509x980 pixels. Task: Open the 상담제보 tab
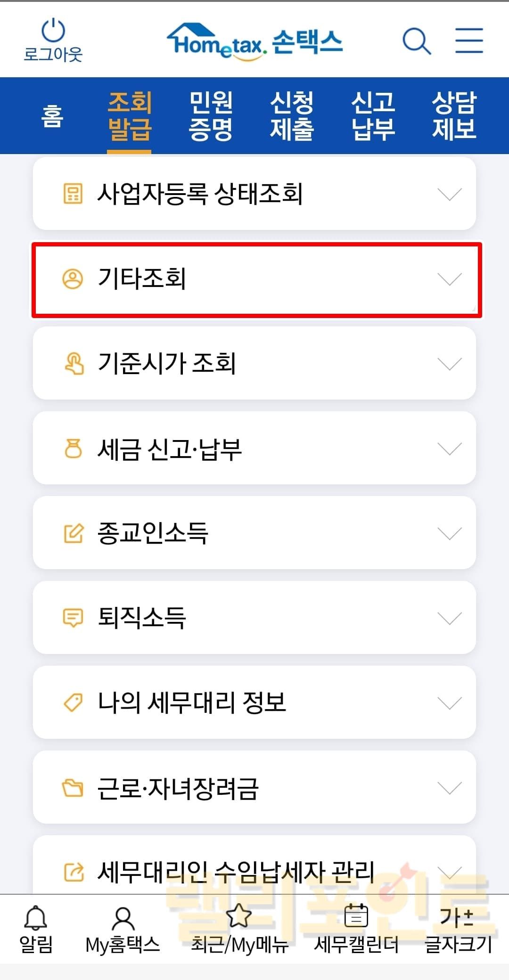click(x=454, y=116)
